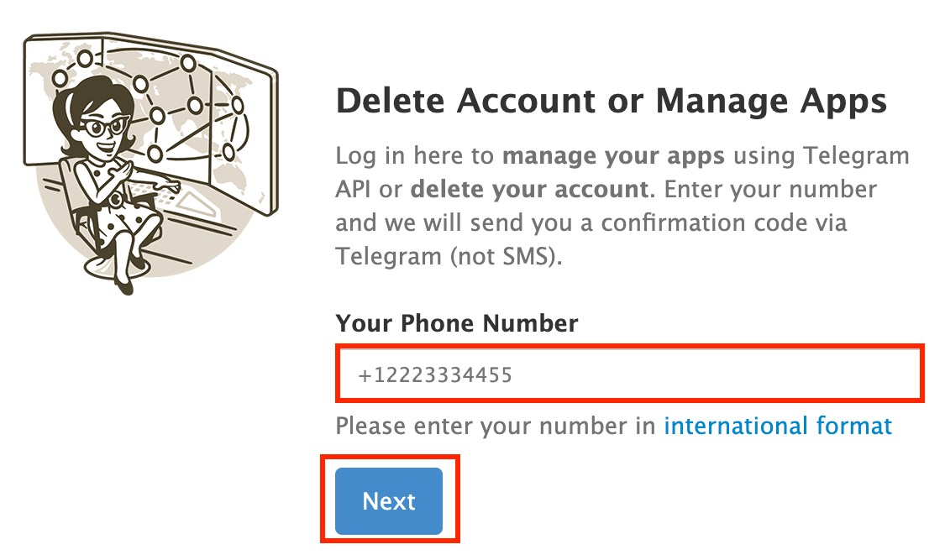Click the Delete Account or Manage Apps heading
The image size is (945, 560).
click(611, 101)
